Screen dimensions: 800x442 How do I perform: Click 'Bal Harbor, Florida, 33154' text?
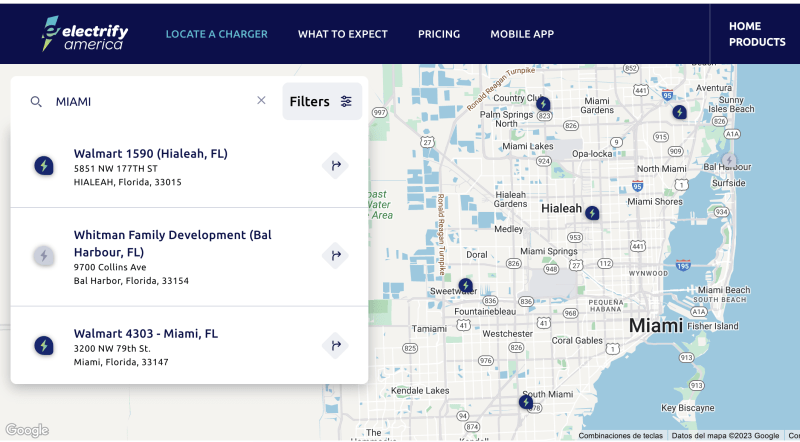pyautogui.click(x=131, y=281)
